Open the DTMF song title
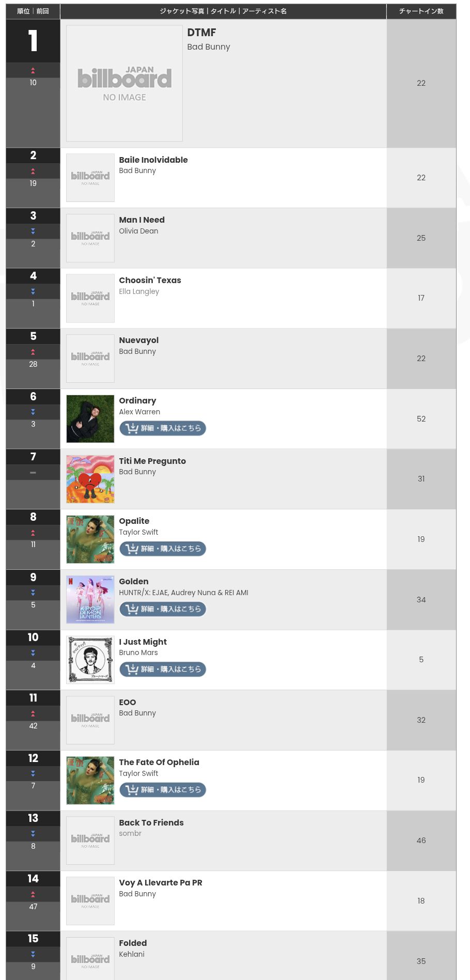This screenshot has width=470, height=980. point(201,33)
